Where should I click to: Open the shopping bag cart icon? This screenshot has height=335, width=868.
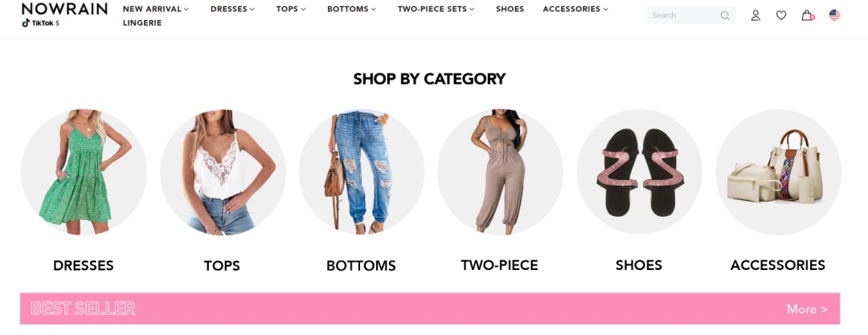click(x=808, y=15)
